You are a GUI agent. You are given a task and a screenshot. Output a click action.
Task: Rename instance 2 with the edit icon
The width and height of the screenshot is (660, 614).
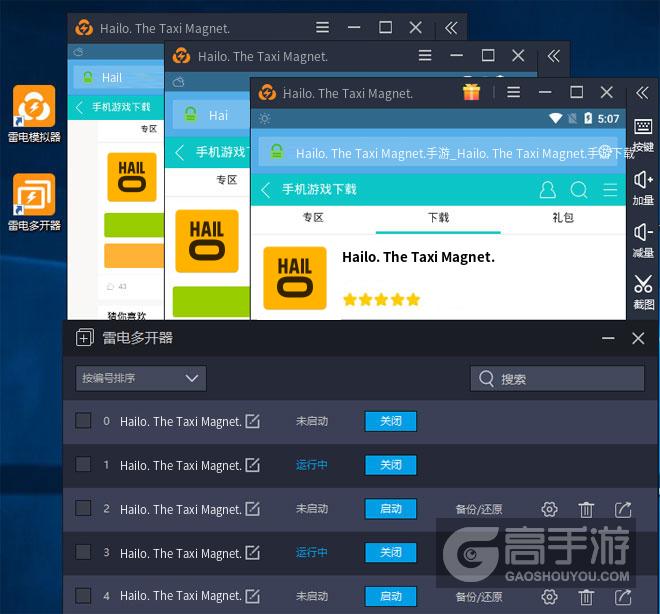[253, 508]
